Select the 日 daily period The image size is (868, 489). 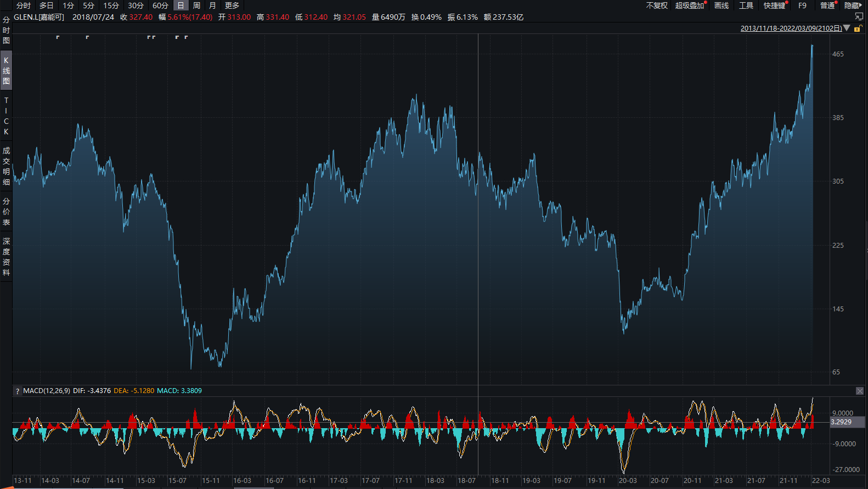pyautogui.click(x=181, y=5)
